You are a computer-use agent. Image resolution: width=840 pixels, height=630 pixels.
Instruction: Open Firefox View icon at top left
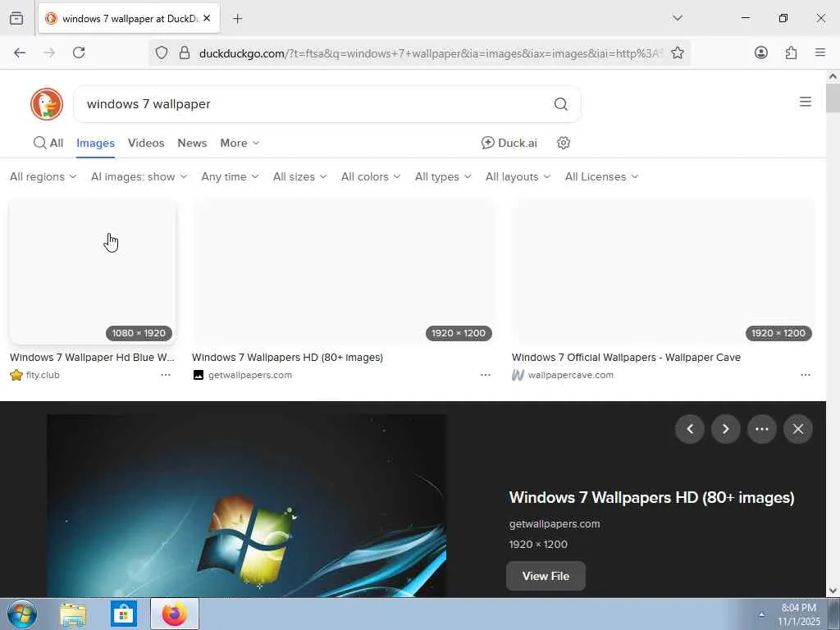pos(16,19)
